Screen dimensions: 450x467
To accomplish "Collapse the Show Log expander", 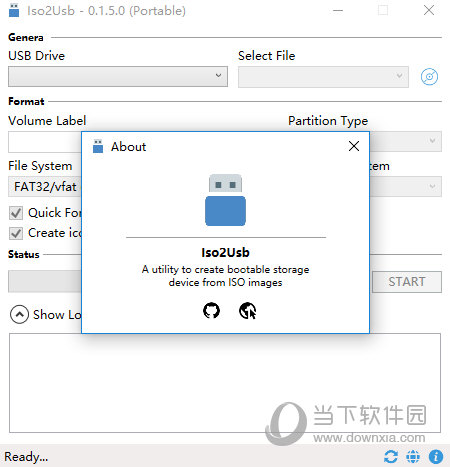I will tap(19, 315).
